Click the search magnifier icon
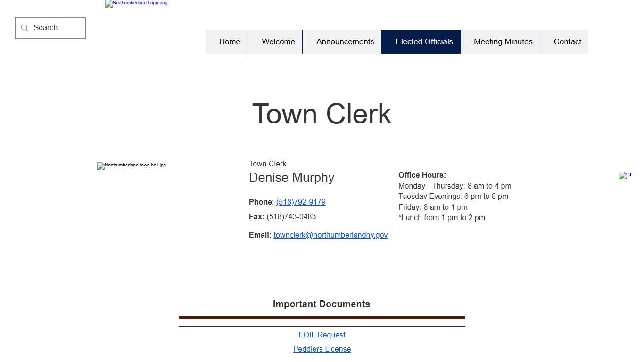Screen dimensions: 644x362 click(25, 28)
